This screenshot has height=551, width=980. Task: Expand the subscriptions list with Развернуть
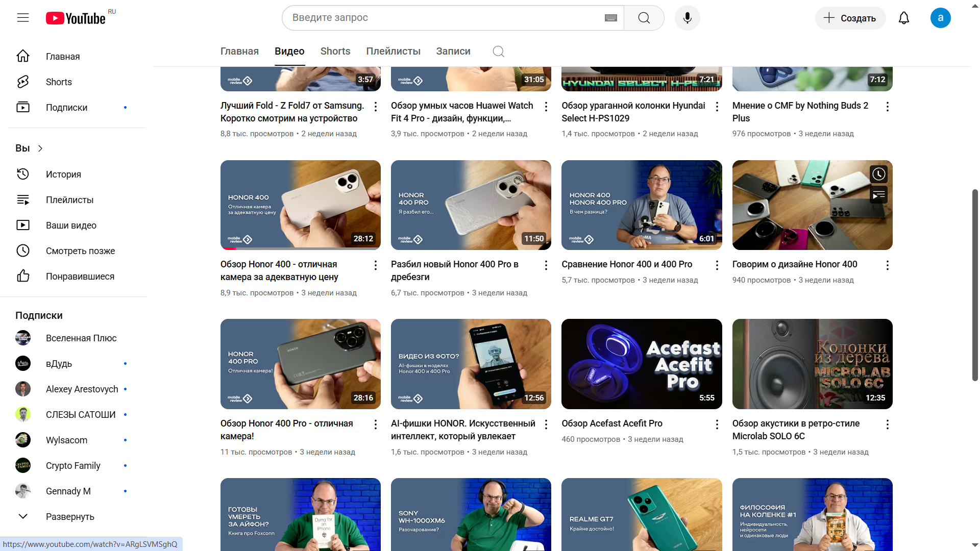click(x=77, y=516)
